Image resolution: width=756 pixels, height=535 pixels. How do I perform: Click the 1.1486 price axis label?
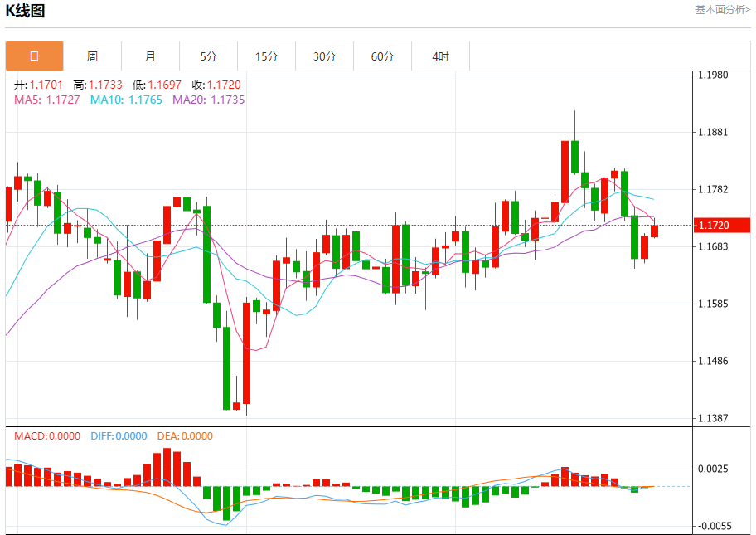pyautogui.click(x=713, y=361)
